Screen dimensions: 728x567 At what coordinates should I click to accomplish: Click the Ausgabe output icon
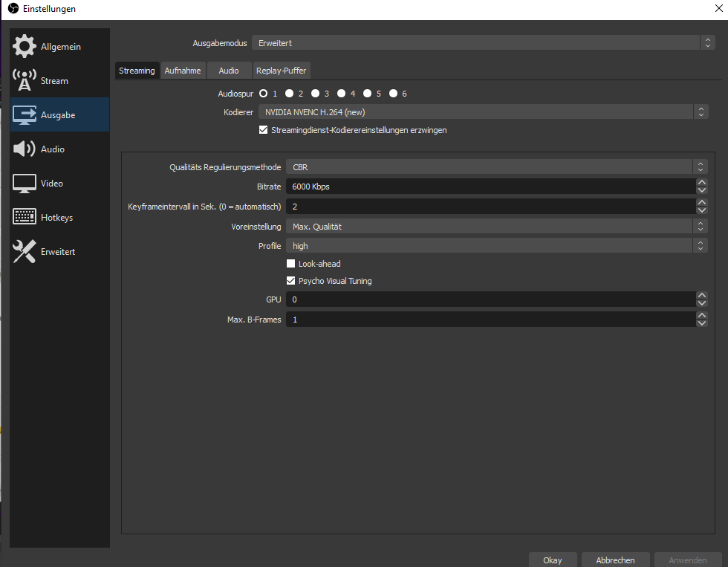coord(25,115)
